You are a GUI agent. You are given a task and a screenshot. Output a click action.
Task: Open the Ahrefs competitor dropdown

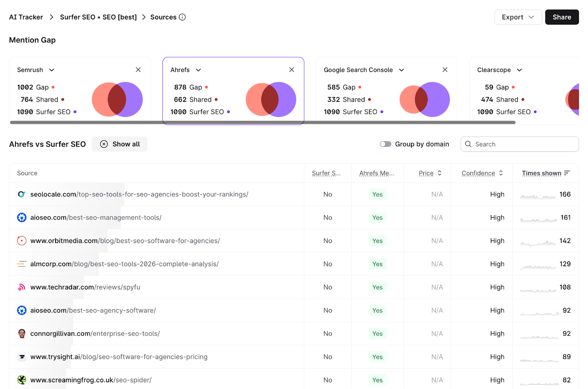[x=198, y=70]
